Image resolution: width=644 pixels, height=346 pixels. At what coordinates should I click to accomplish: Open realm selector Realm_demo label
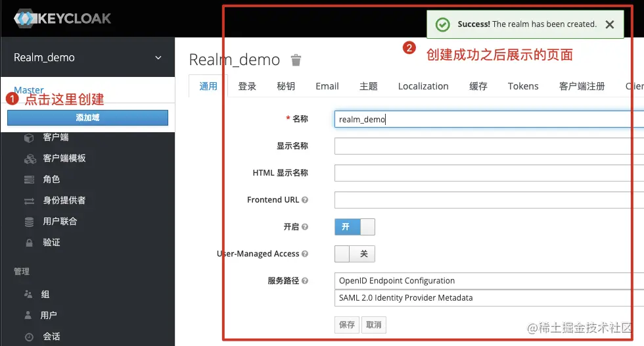(x=45, y=57)
